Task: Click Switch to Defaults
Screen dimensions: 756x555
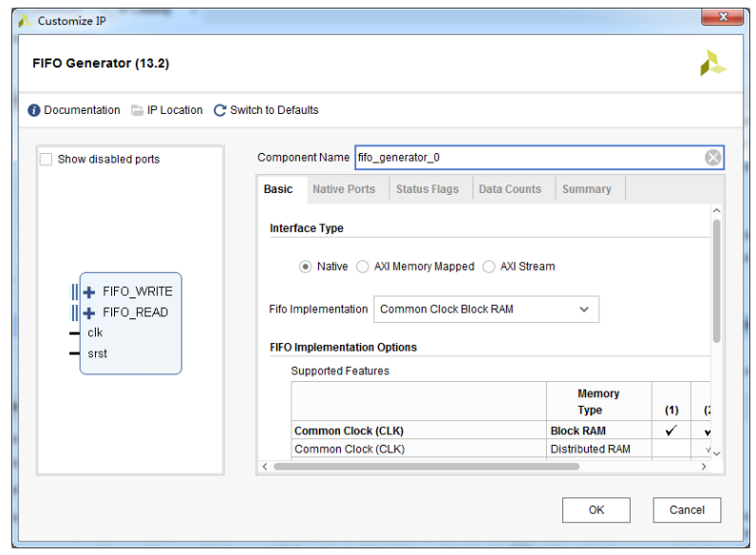Action: [274, 110]
